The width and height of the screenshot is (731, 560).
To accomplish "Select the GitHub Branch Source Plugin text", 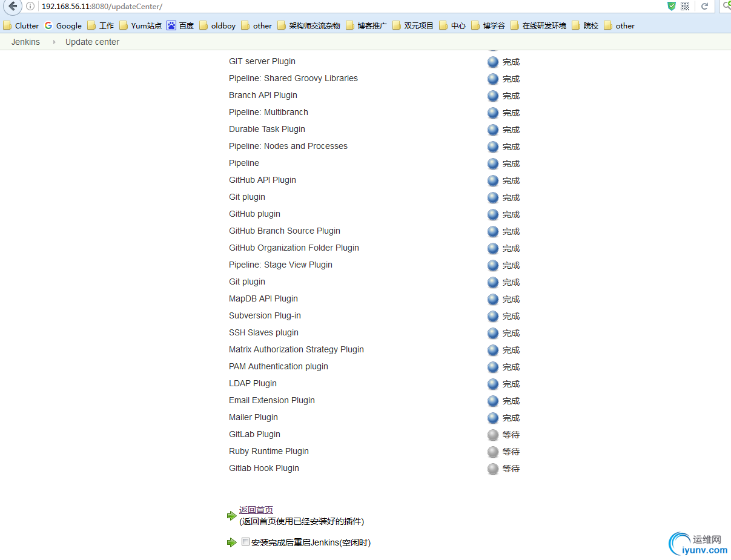I will (x=285, y=231).
